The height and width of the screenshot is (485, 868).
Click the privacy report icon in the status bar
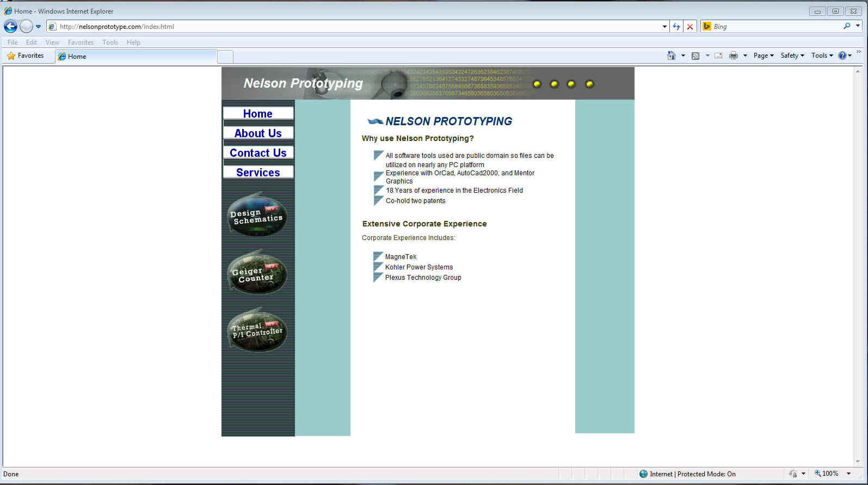(793, 474)
